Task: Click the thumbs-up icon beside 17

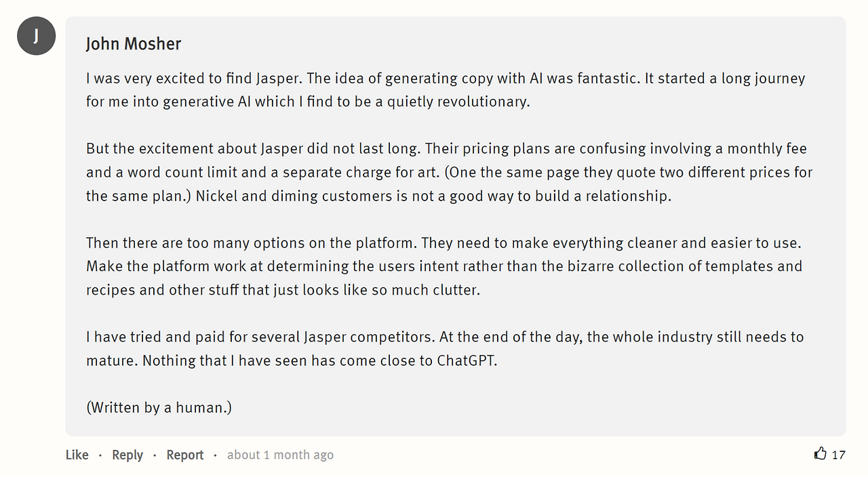Action: (x=821, y=453)
